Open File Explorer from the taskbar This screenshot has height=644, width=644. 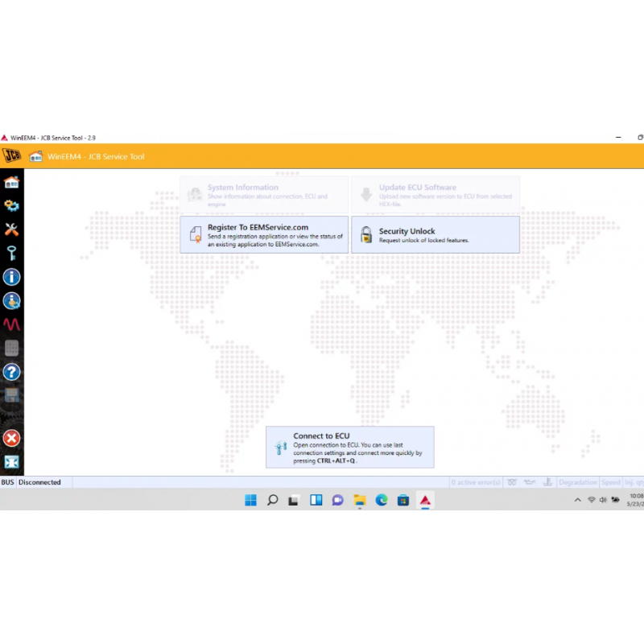point(359,500)
